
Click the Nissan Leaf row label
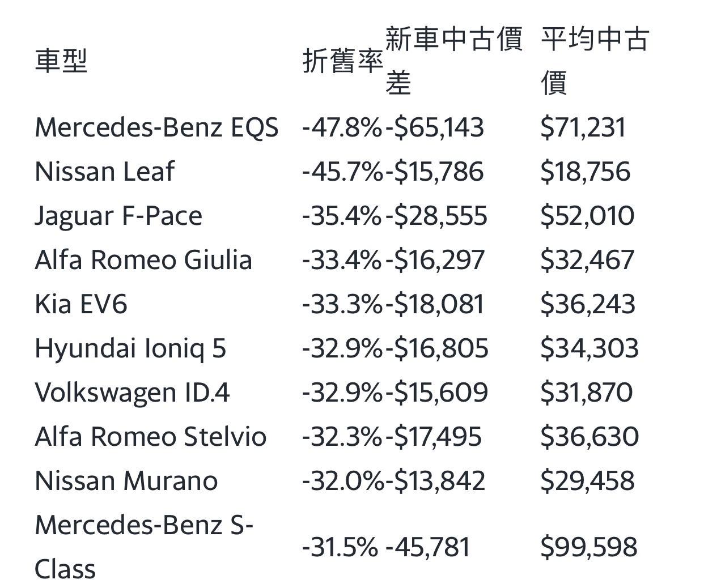104,172
